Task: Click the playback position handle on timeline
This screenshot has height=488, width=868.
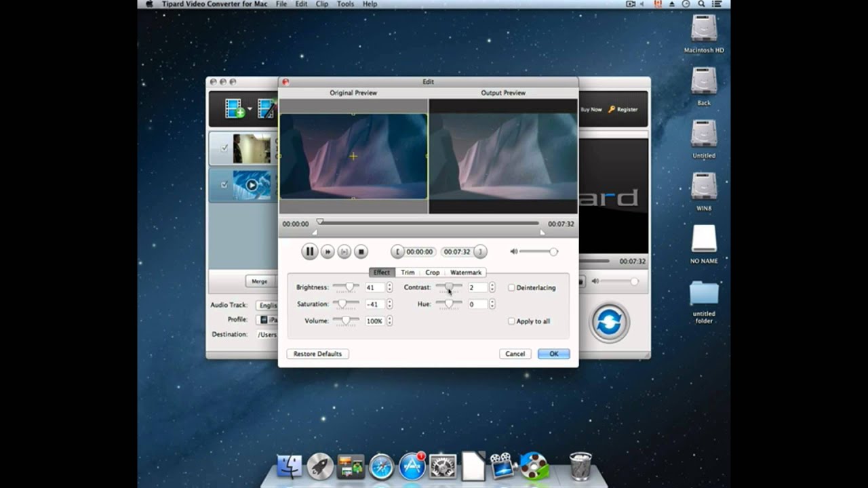Action: (320, 222)
